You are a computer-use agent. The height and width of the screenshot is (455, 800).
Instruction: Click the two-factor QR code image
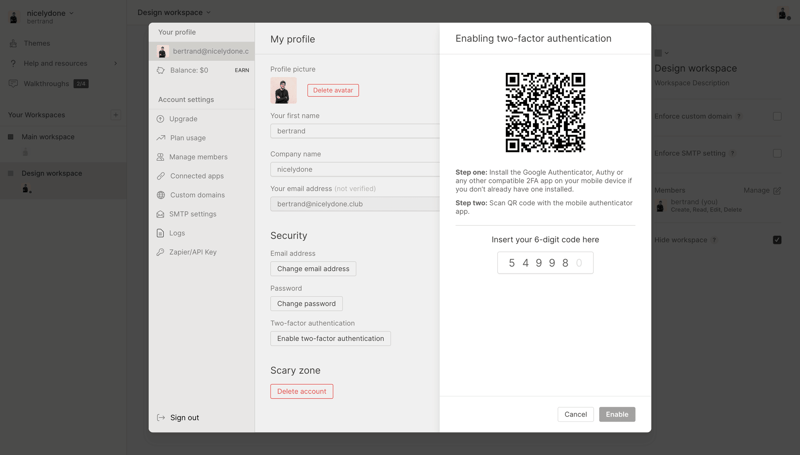pyautogui.click(x=545, y=112)
